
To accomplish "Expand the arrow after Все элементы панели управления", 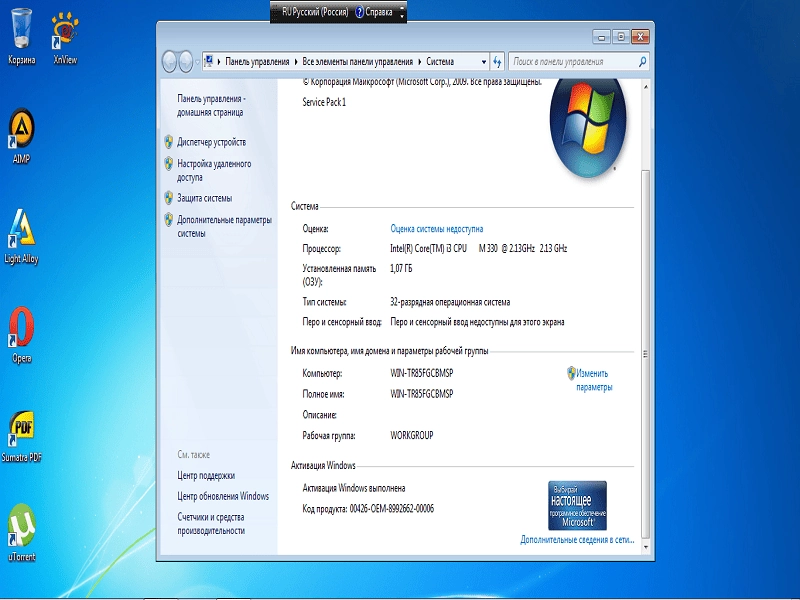I will [x=419, y=62].
